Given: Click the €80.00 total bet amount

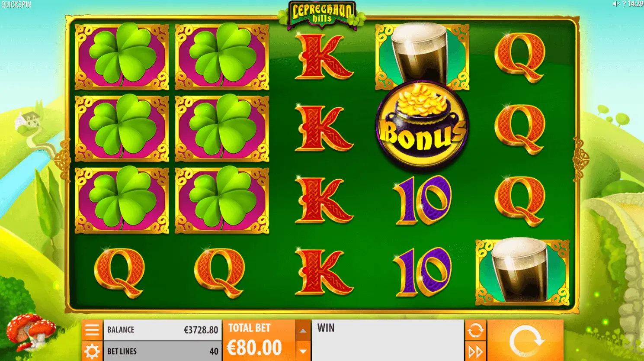Looking at the screenshot, I should coord(255,347).
